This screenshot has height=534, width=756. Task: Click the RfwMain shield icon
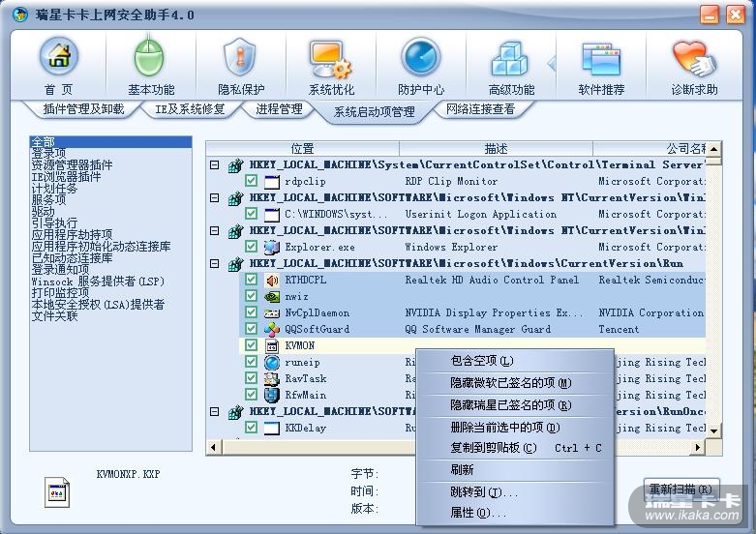tap(272, 396)
